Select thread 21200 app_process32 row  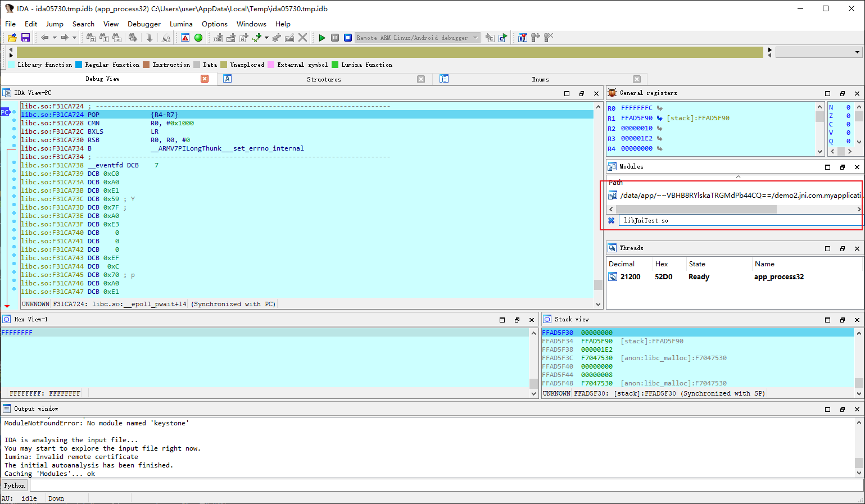[735, 277]
